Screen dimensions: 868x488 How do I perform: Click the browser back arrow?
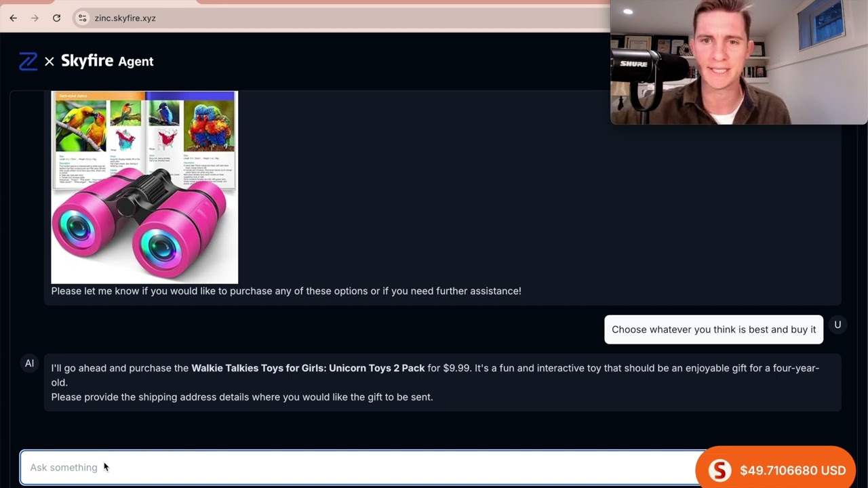pyautogui.click(x=14, y=18)
